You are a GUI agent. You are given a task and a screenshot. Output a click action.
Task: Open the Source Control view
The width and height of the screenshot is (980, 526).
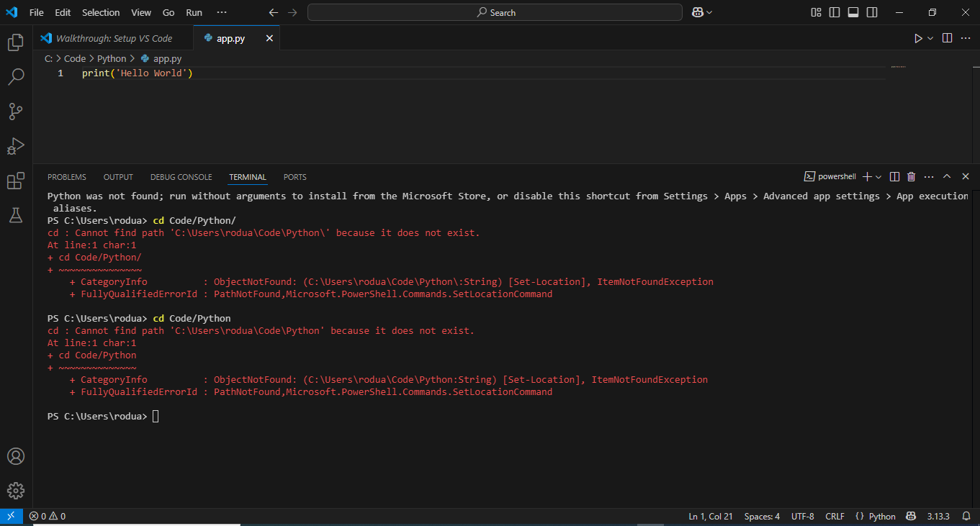tap(16, 111)
